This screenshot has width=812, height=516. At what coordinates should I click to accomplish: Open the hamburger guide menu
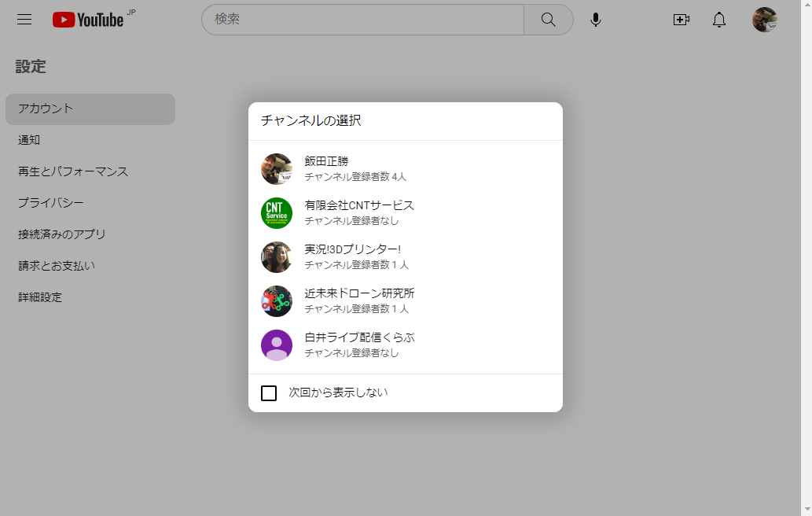(24, 20)
